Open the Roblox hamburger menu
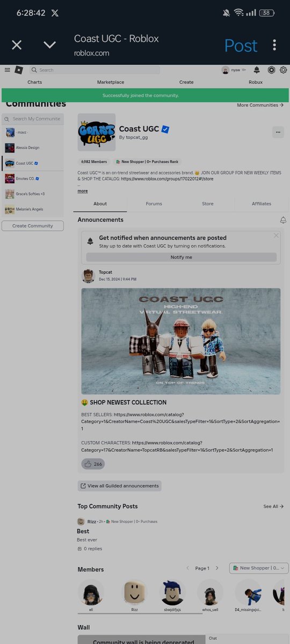Screen dimensions: 290x644 coord(7,70)
